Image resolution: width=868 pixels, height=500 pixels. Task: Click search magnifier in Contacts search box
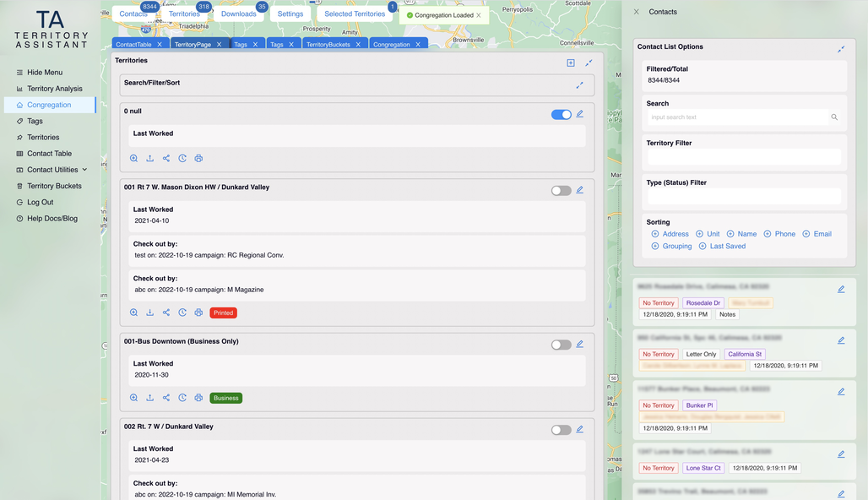coord(834,117)
